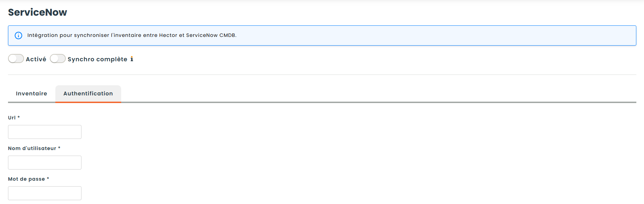Click the Synchro complète label text
Viewport: 644px width, 204px height.
tap(97, 59)
